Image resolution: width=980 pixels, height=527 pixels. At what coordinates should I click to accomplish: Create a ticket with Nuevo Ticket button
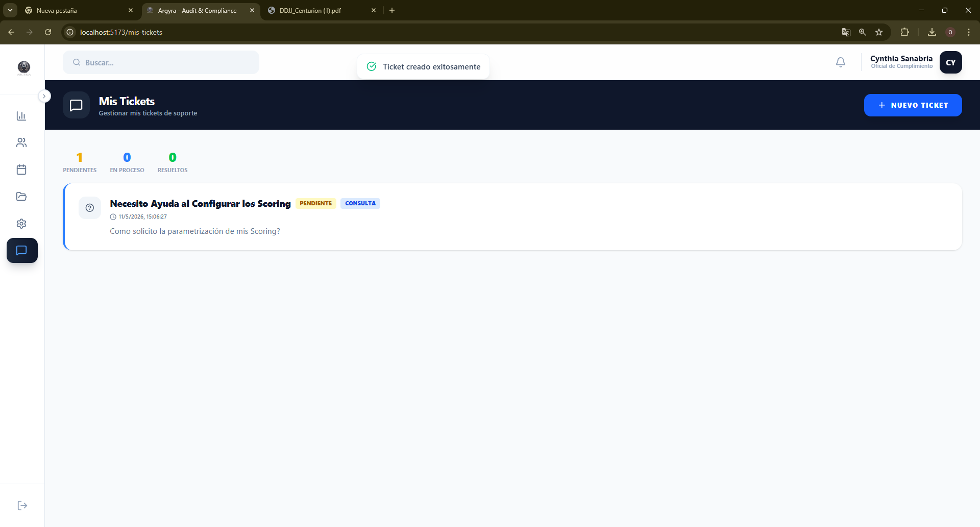[913, 105]
